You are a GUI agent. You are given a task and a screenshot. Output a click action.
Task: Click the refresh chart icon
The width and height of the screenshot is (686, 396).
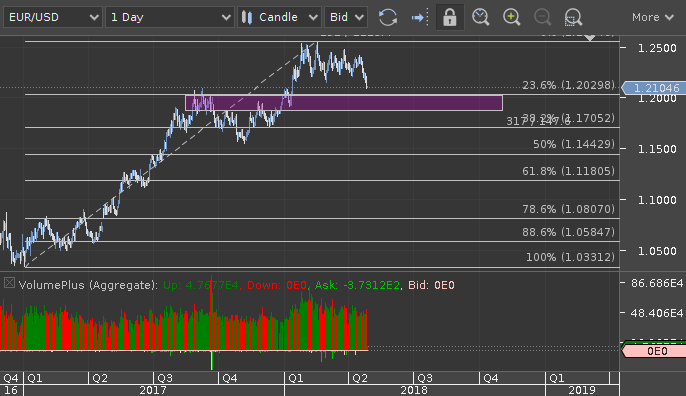point(388,18)
